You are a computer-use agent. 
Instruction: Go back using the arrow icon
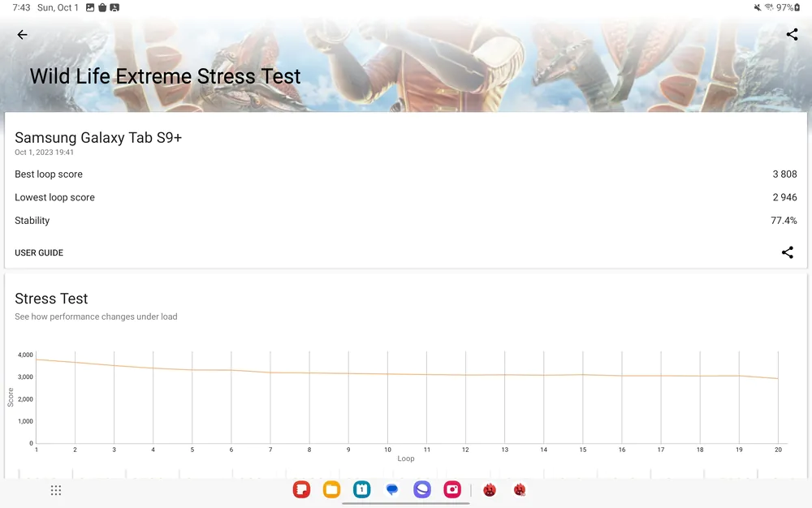point(22,35)
